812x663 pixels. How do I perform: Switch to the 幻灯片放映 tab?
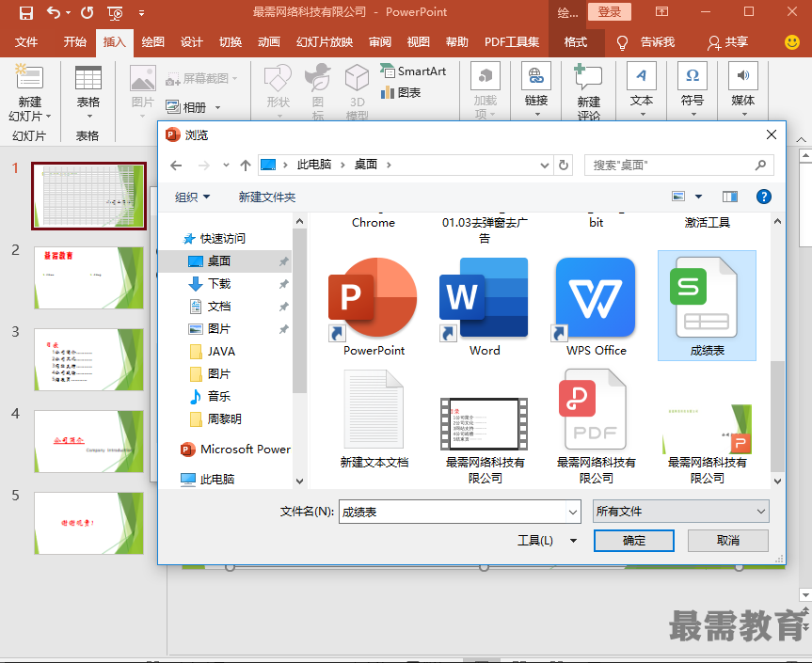pos(325,42)
